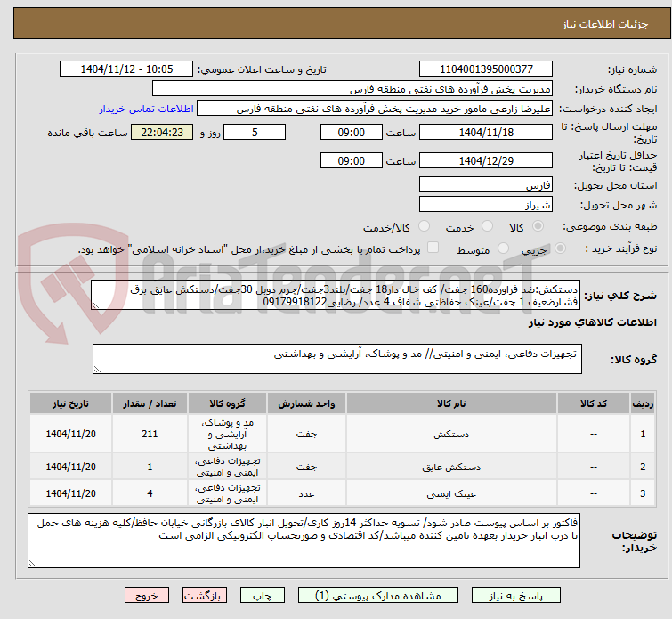Click the چاپ print button
Viewport: 672px width, 619px height.
click(263, 596)
